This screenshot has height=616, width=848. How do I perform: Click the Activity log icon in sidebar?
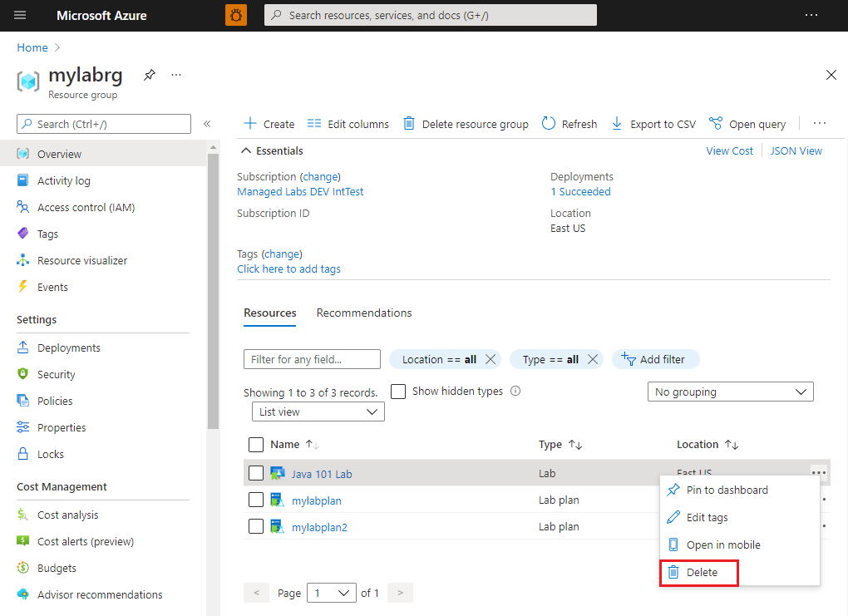22,180
